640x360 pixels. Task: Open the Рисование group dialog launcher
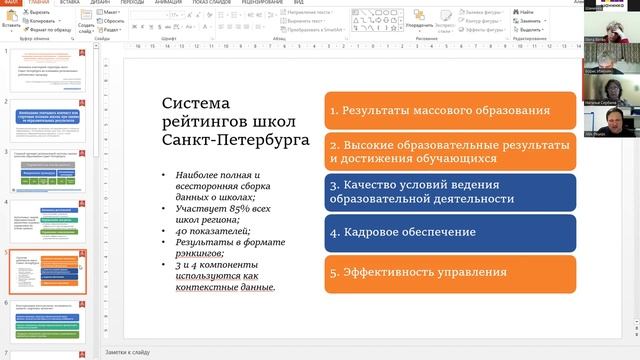507,39
